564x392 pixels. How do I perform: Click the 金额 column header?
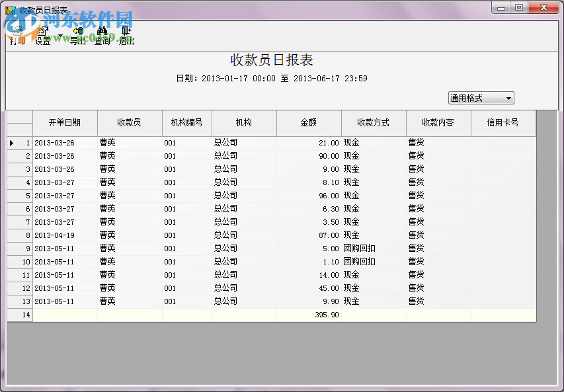point(308,123)
